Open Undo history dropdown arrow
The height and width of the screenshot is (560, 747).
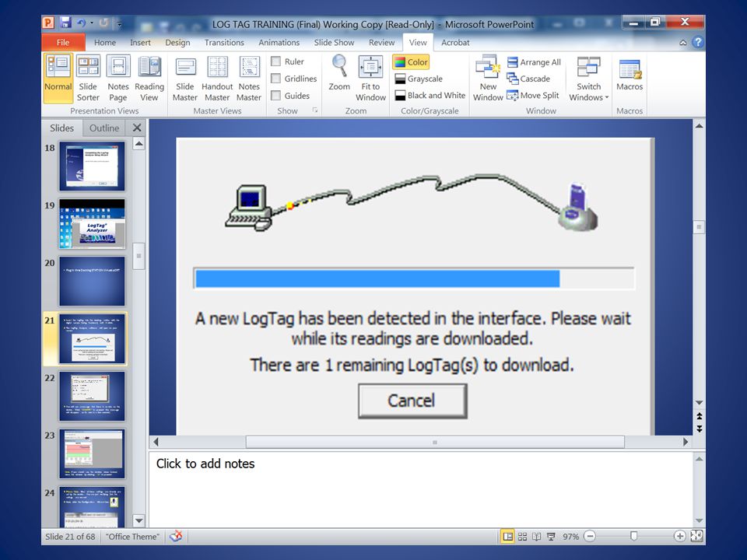[x=92, y=23]
